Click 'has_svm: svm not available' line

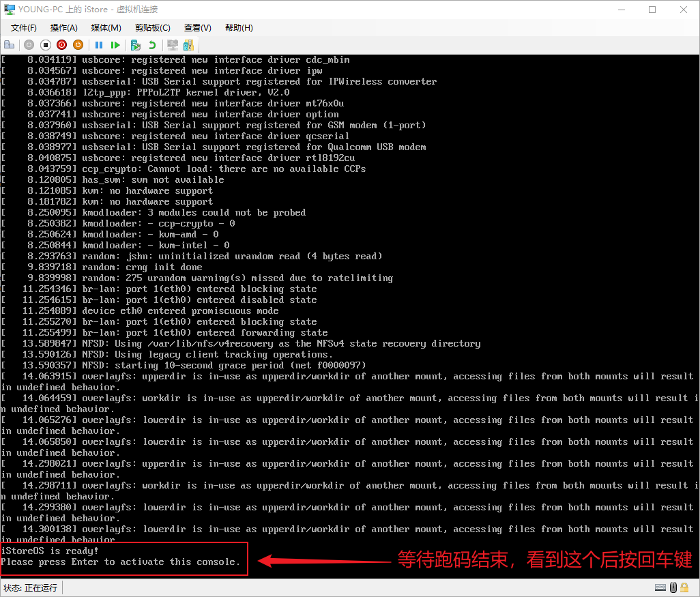tap(113, 179)
